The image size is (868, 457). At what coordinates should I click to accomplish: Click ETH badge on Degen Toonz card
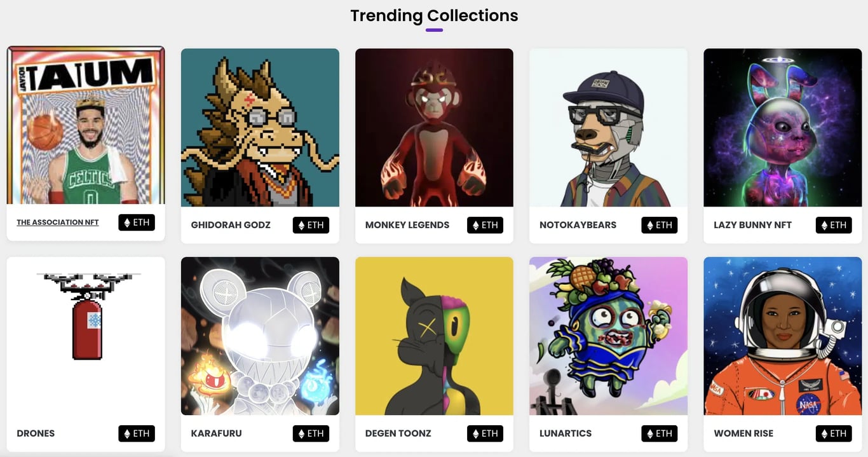tap(485, 433)
